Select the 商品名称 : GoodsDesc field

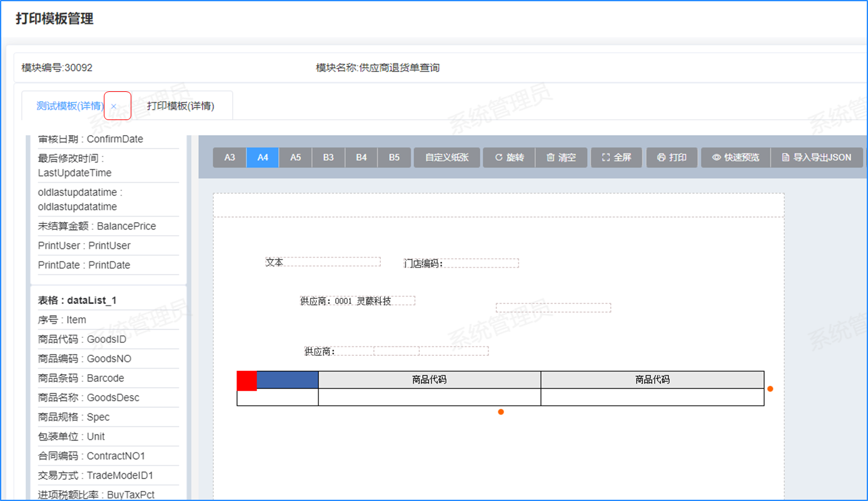(108, 398)
